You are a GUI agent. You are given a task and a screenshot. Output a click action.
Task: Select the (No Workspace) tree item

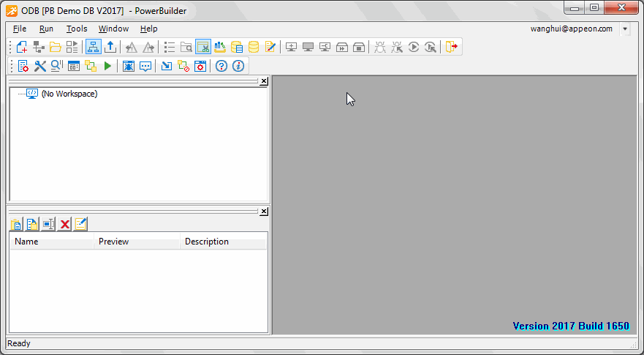pyautogui.click(x=69, y=94)
